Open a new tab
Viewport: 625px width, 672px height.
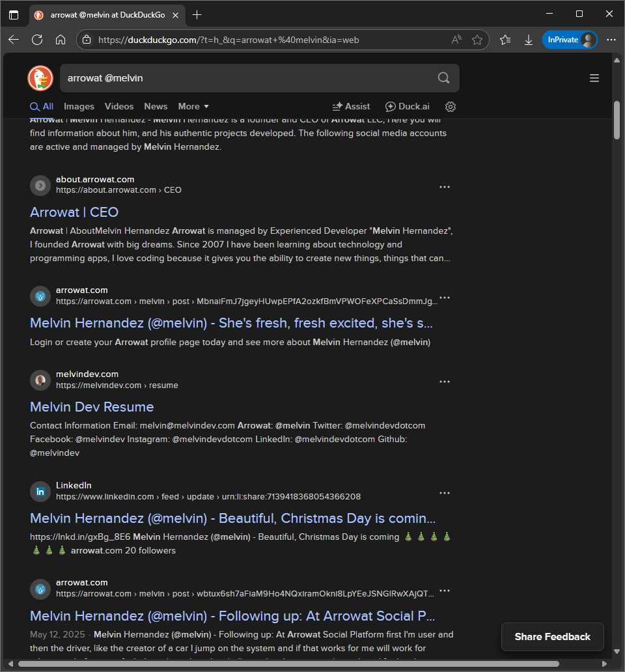coord(197,15)
